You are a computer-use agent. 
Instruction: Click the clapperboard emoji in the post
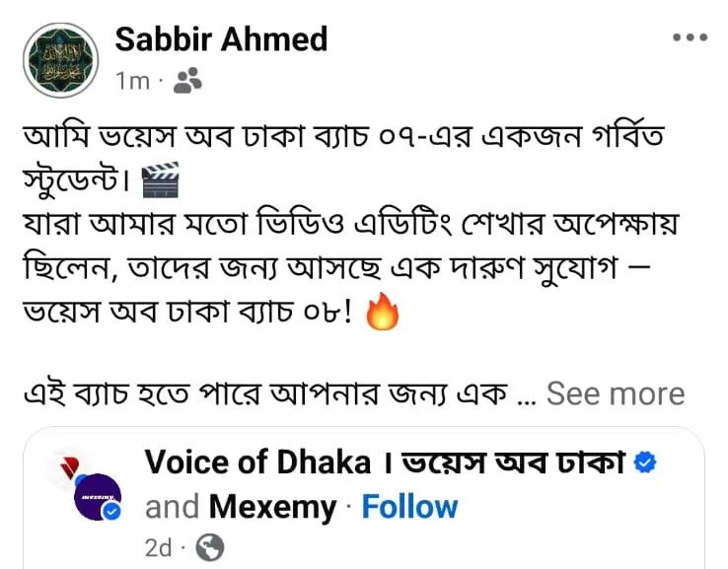click(x=161, y=181)
